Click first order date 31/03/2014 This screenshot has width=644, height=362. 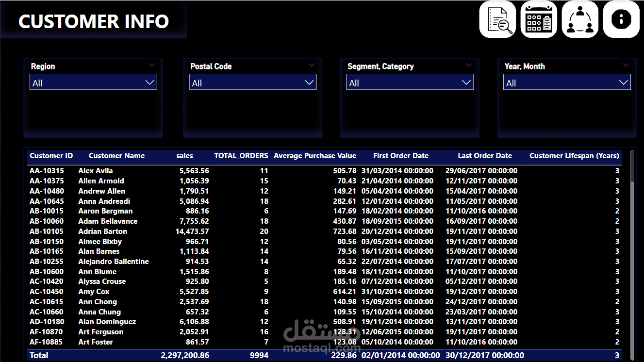click(397, 171)
